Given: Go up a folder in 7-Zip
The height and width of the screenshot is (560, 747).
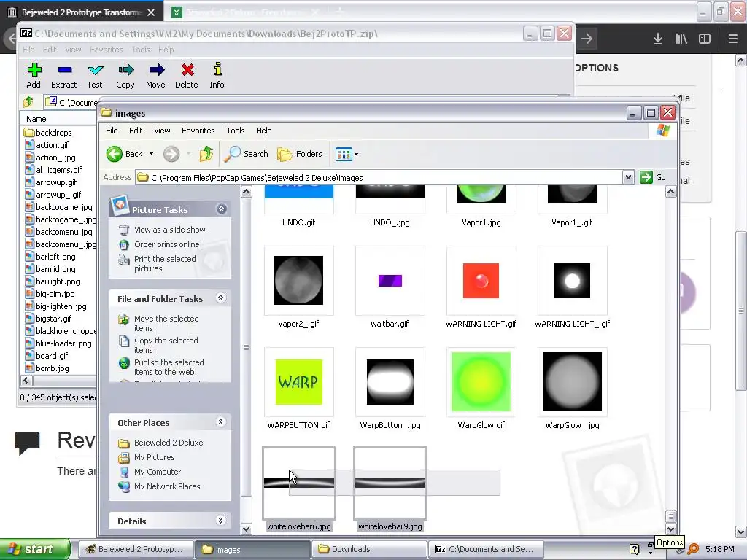Looking at the screenshot, I should 28,102.
